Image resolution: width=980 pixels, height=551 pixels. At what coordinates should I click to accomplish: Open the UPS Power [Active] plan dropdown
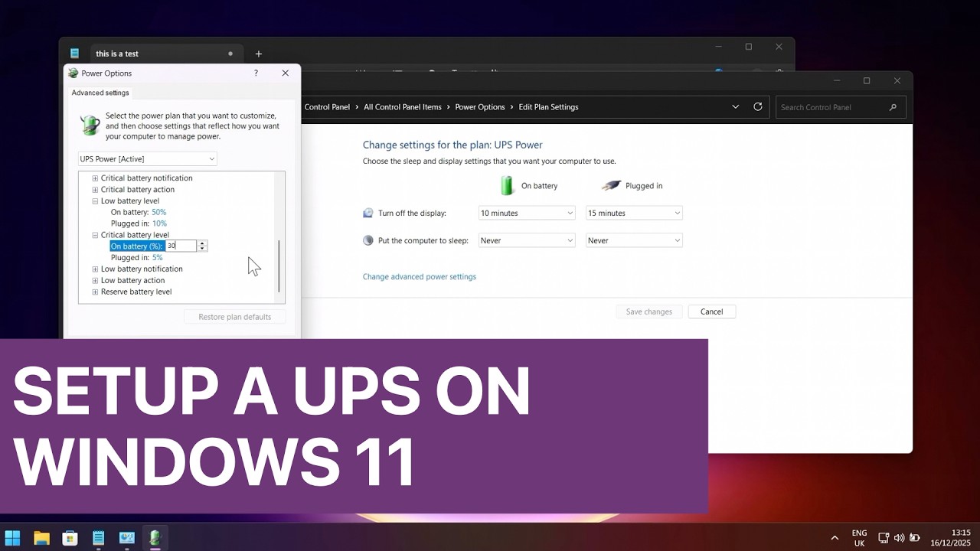pos(148,159)
